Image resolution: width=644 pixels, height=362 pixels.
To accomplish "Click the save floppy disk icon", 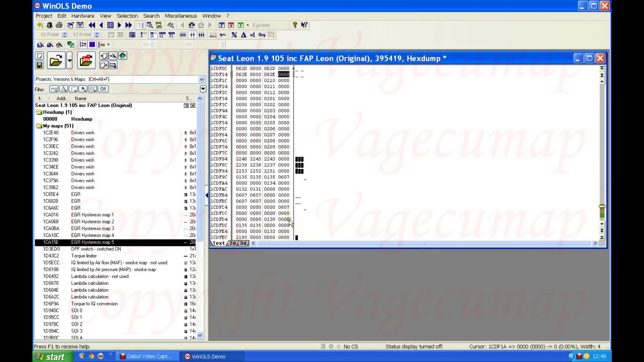I will [x=39, y=65].
